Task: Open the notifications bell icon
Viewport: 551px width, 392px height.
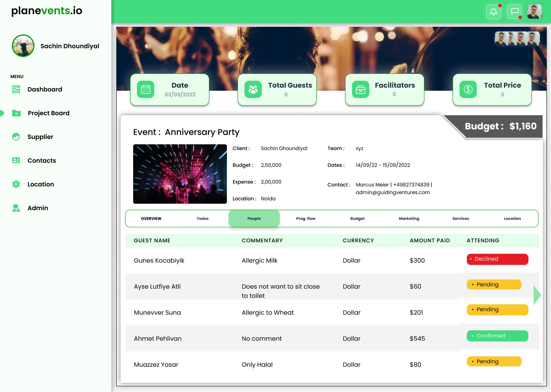Action: pos(494,11)
